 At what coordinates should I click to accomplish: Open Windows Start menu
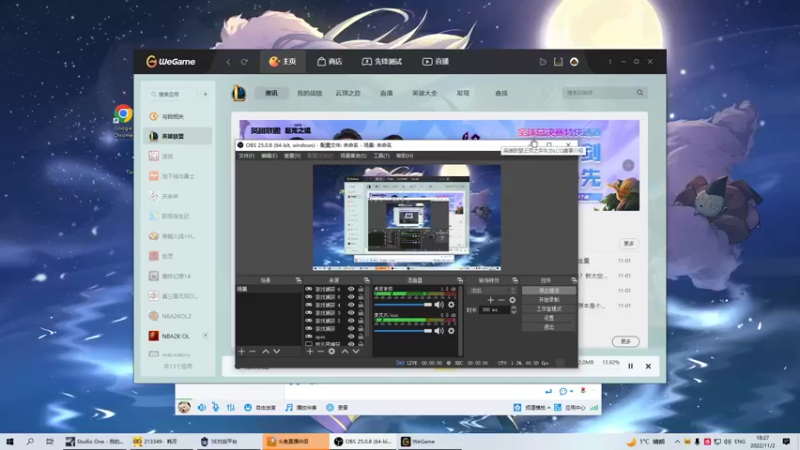[10, 441]
